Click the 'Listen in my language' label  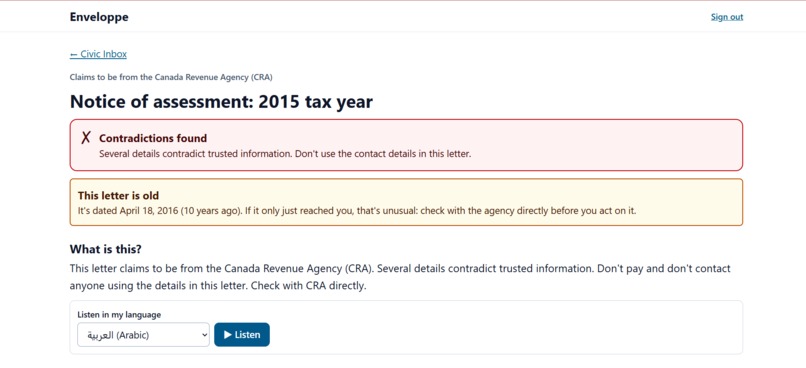(119, 315)
